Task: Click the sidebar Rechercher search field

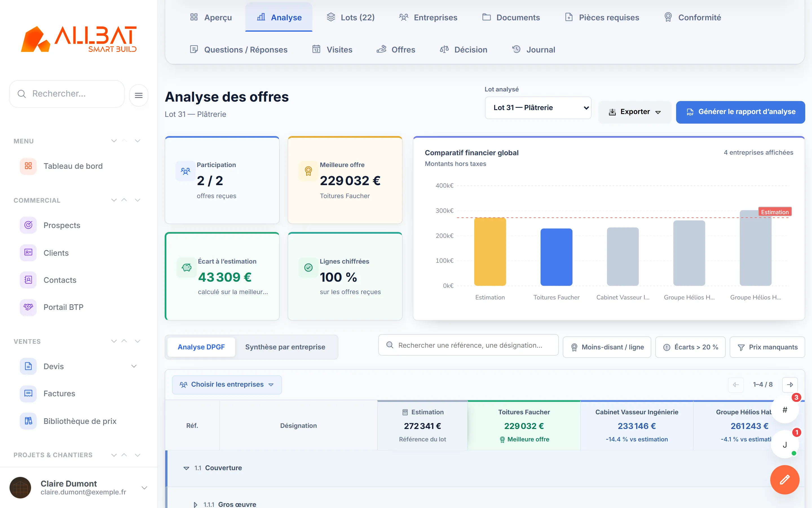Action: tap(67, 94)
